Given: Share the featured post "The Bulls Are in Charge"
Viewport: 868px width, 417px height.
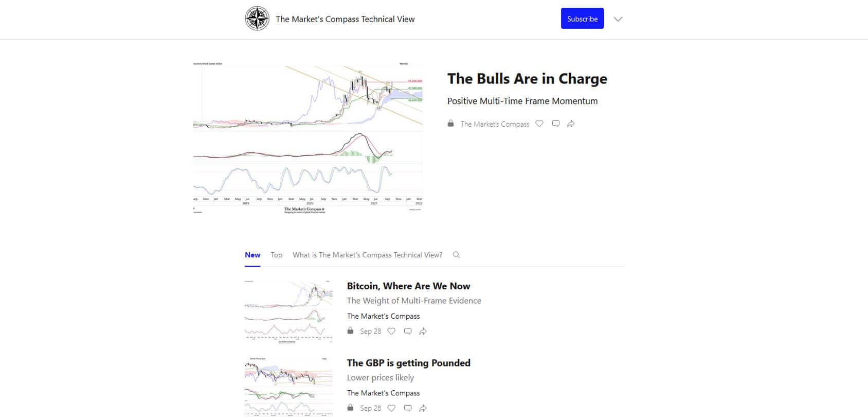Looking at the screenshot, I should point(571,124).
